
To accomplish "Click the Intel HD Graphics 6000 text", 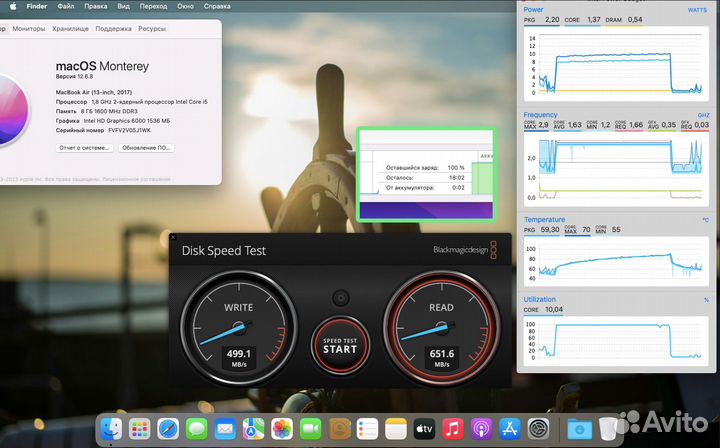I will click(x=127, y=121).
